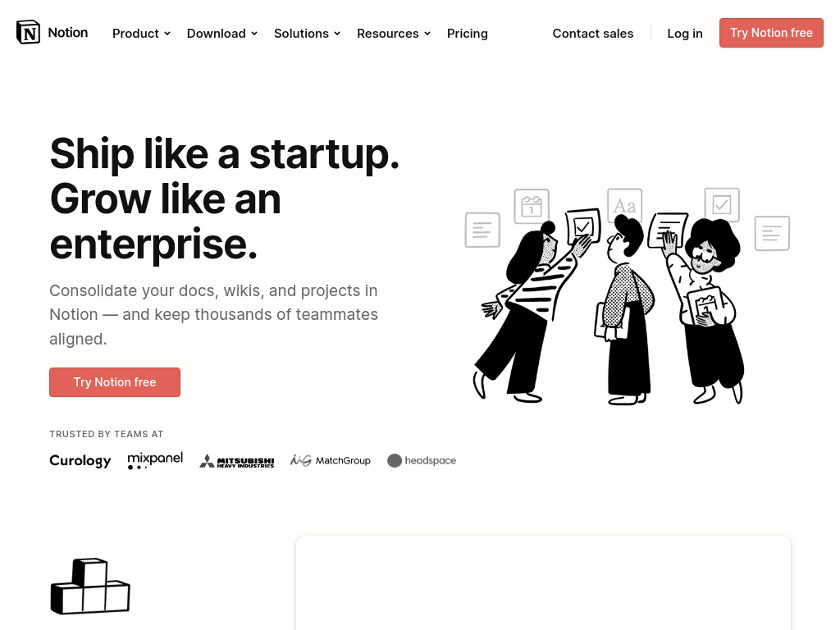The image size is (840, 630).
Task: Click the Notion cube logo icon
Action: [x=29, y=32]
